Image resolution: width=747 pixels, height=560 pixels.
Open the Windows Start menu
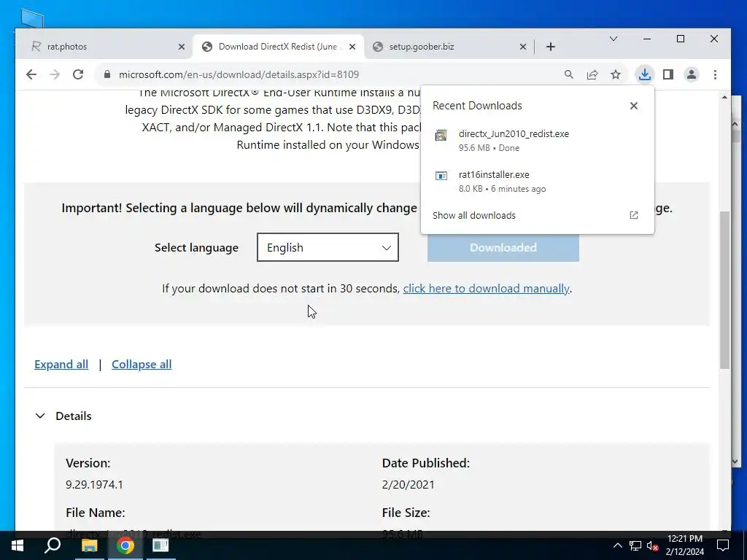18,545
